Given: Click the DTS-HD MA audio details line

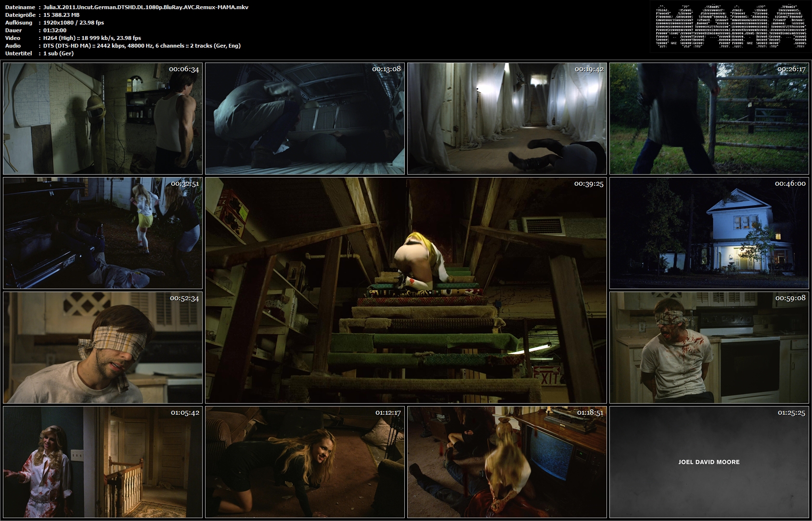Looking at the screenshot, I should click(x=142, y=46).
